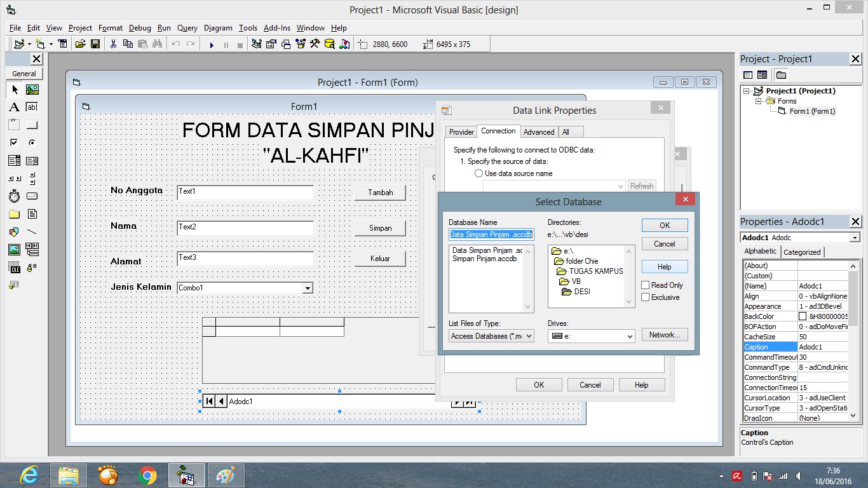Open the Combo1 dropdown on Form1
Viewport: 868px width, 488px height.
308,288
